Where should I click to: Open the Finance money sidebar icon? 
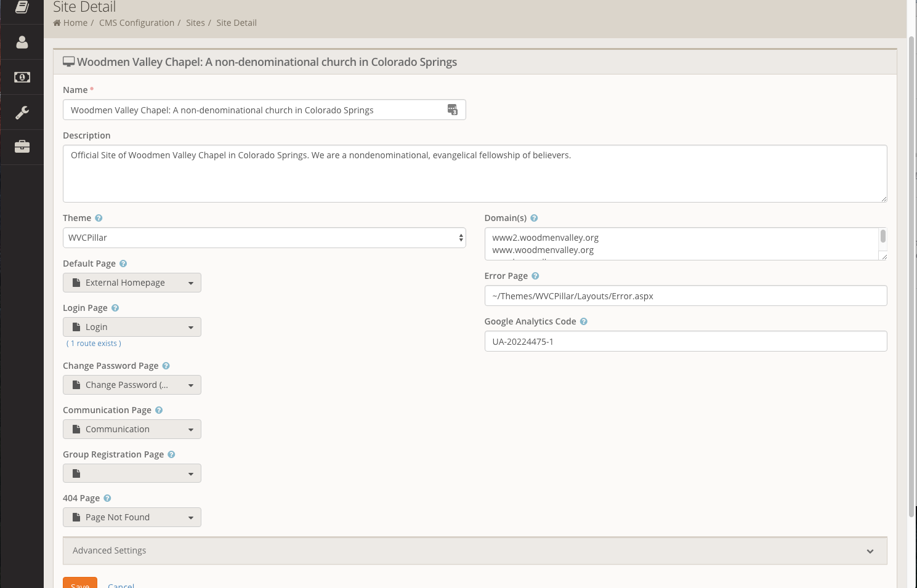[x=22, y=77]
